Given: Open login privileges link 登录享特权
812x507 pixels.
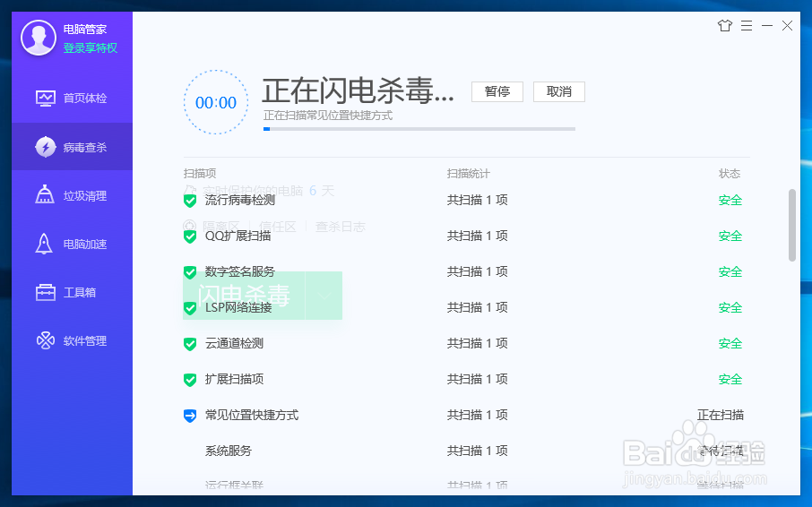Looking at the screenshot, I should pyautogui.click(x=91, y=48).
